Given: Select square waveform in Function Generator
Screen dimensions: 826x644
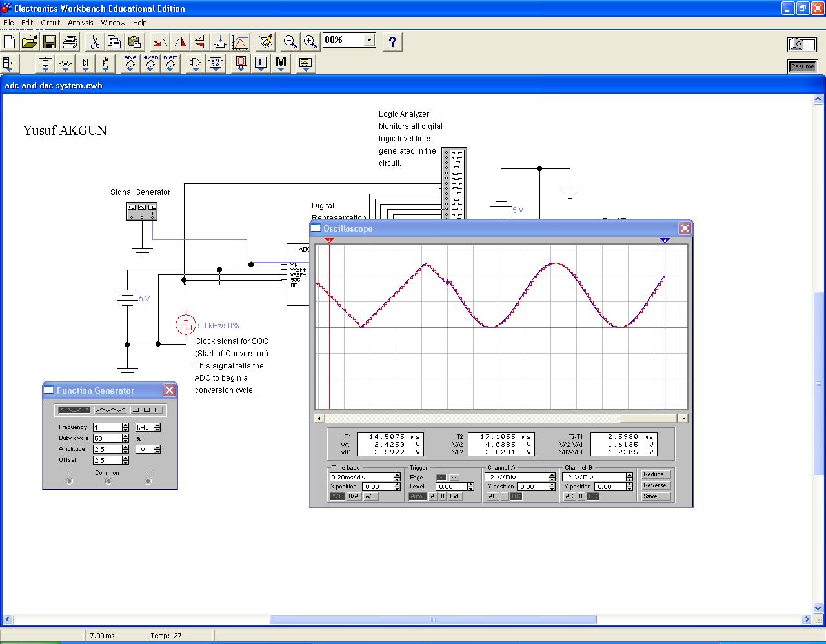Looking at the screenshot, I should click(x=146, y=410).
